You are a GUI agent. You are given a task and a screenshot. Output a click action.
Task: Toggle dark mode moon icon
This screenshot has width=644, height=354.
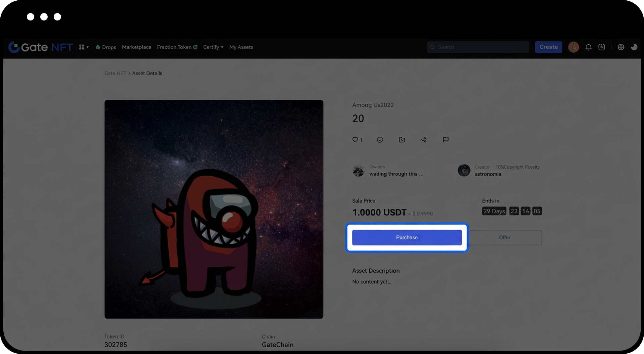pos(634,47)
